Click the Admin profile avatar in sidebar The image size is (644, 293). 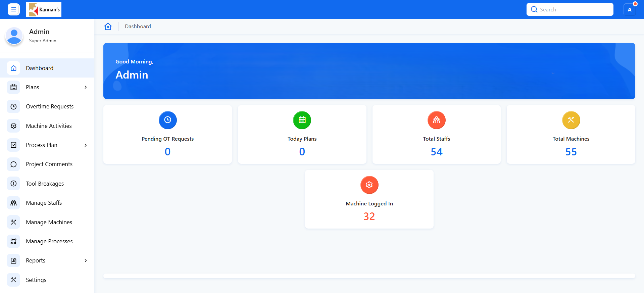(x=14, y=36)
